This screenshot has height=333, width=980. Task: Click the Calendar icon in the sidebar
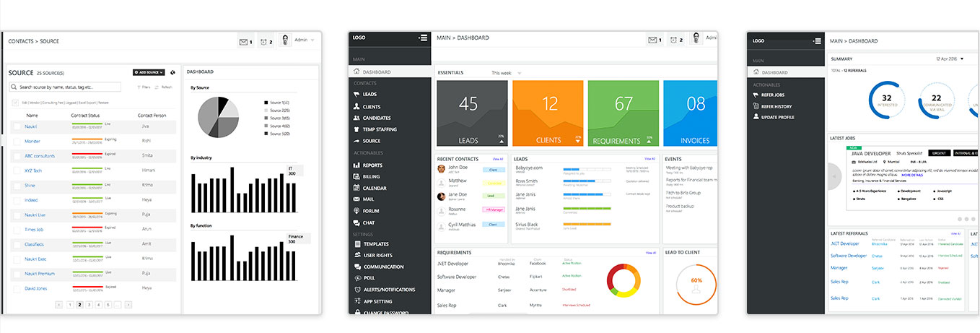click(x=356, y=188)
